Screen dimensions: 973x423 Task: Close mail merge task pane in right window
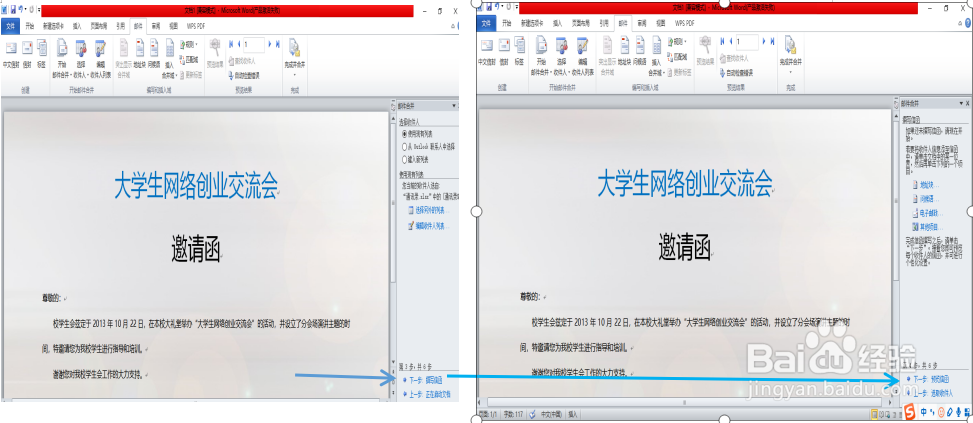coord(967,103)
